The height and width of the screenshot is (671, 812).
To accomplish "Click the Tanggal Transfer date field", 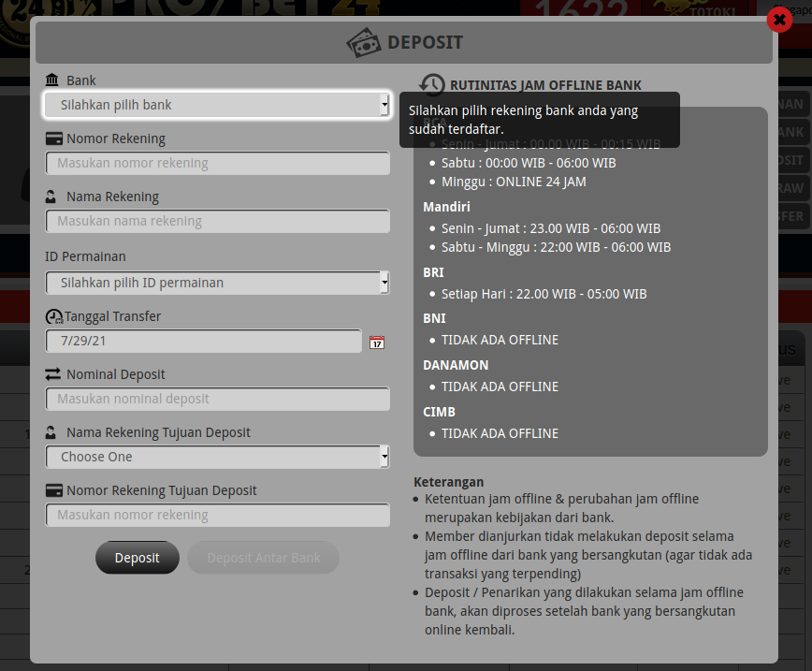I will tap(203, 341).
